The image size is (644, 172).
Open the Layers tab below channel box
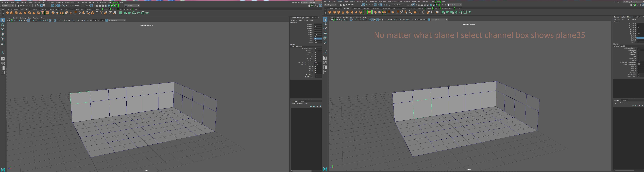[293, 103]
